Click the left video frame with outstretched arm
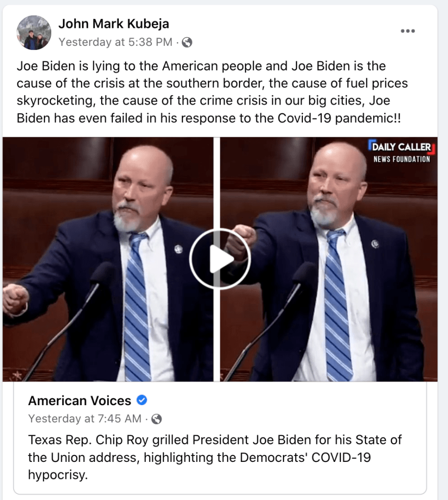The image size is (448, 500). [108, 259]
